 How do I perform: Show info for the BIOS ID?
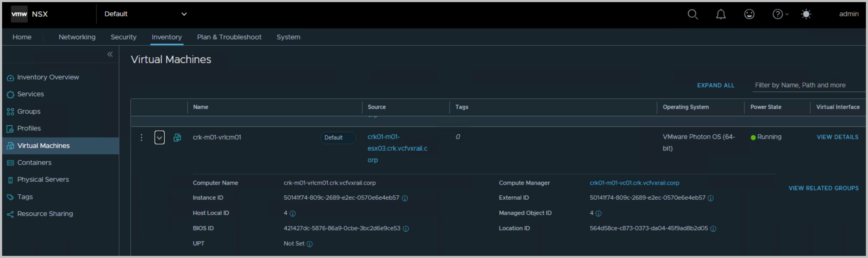click(406, 229)
